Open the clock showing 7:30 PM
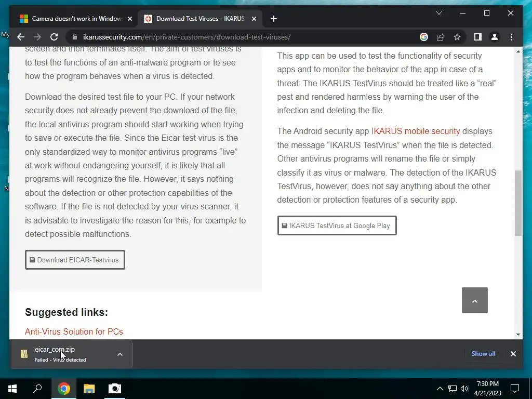 point(487,389)
